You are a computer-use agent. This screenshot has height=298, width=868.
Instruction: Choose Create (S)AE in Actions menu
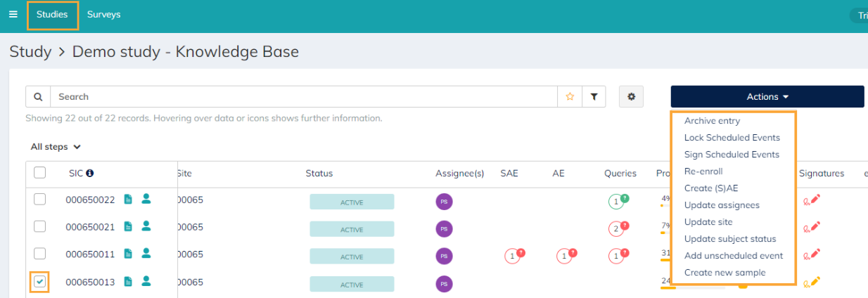pyautogui.click(x=710, y=188)
